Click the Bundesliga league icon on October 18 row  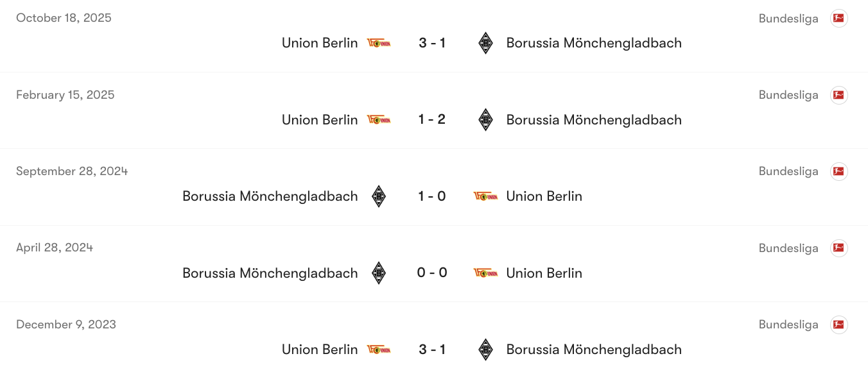(x=839, y=18)
